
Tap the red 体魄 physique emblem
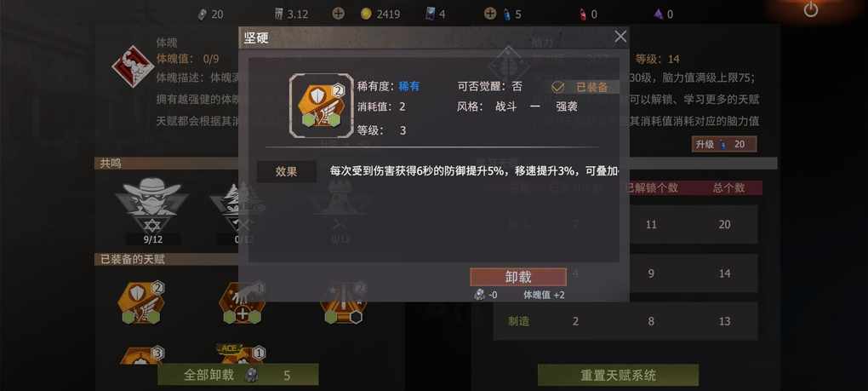coord(133,66)
